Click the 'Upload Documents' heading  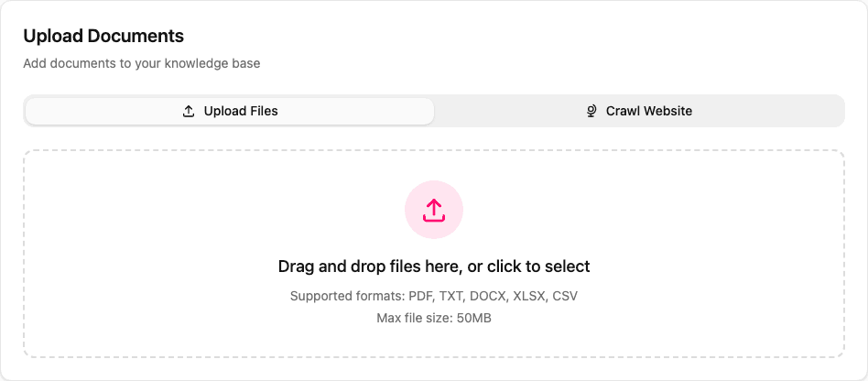(x=103, y=36)
